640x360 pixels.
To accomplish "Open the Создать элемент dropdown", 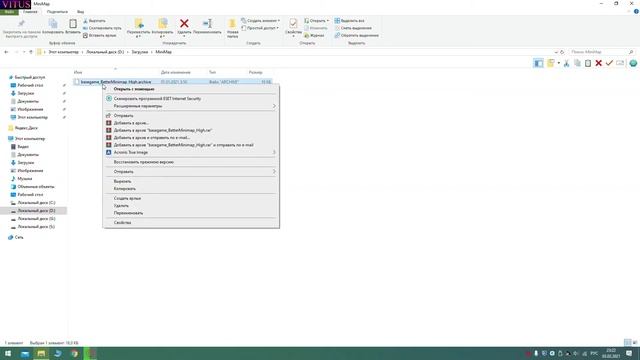I will 260,21.
